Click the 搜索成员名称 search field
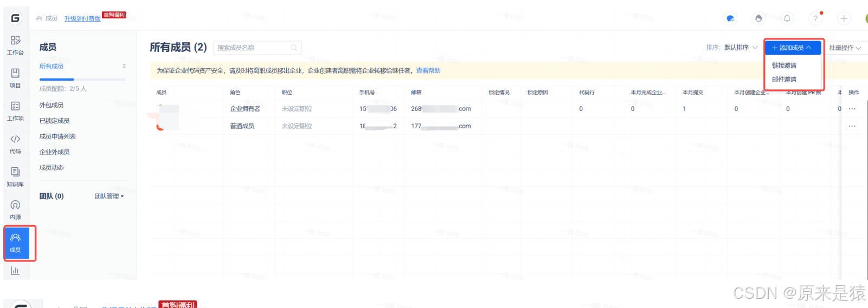868x308 pixels. click(x=257, y=48)
